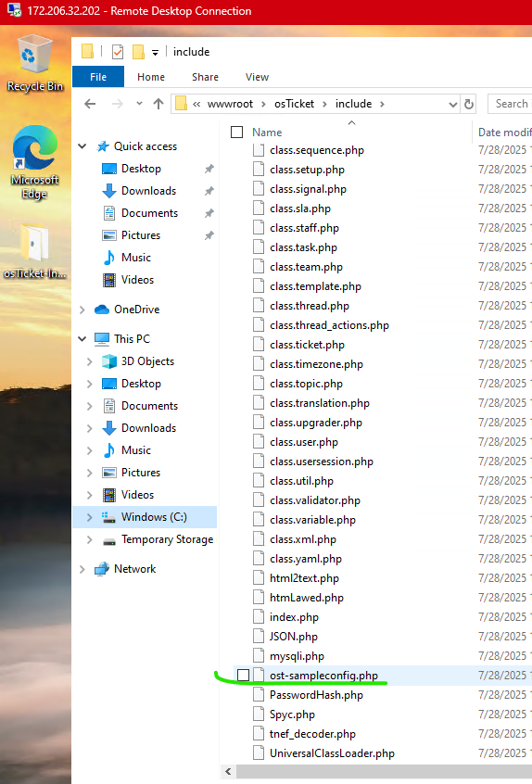The image size is (532, 784).
Task: Click the pin icon beside Pictures
Action: pos(209,235)
